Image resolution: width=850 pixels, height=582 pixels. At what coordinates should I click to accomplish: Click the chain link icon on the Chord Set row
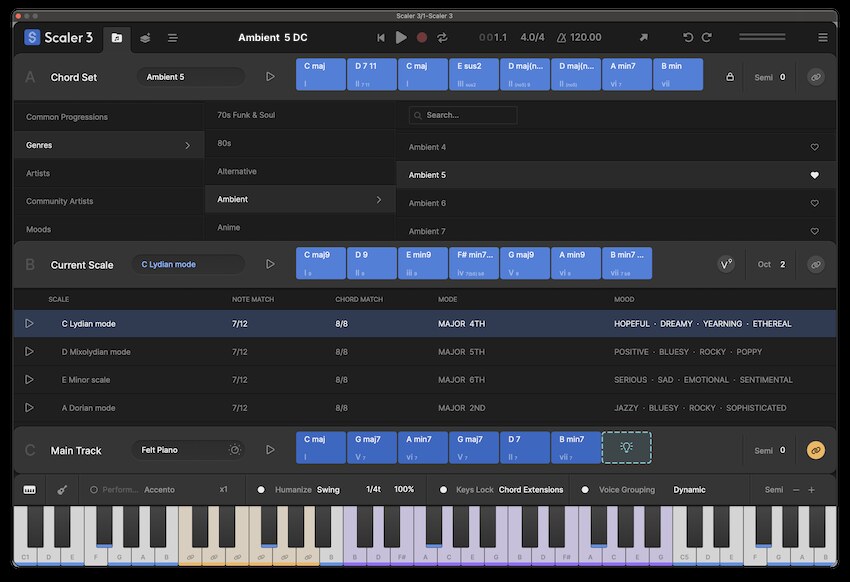pos(815,75)
